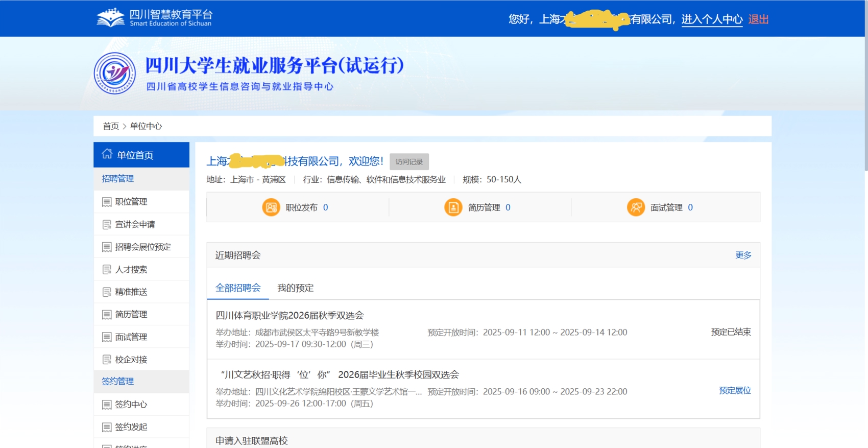Switch to the 我的预定 tab

(295, 288)
